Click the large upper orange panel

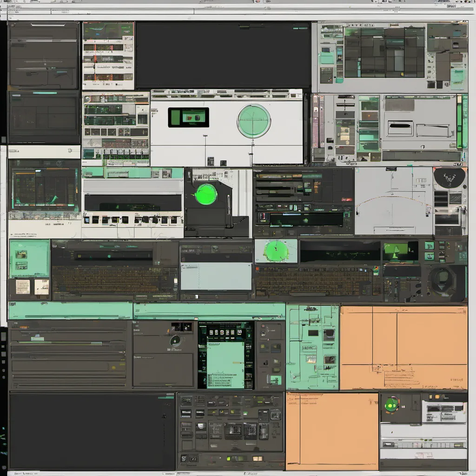[x=403, y=347]
